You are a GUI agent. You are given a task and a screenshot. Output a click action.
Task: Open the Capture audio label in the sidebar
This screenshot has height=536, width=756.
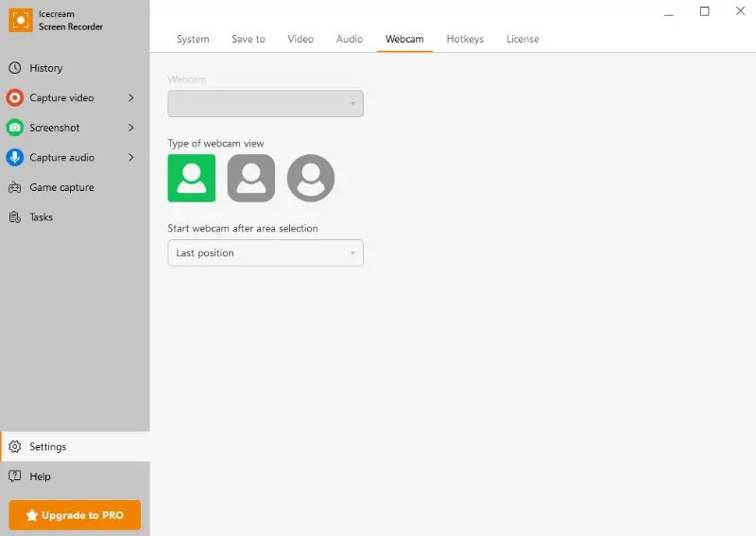coord(61,158)
